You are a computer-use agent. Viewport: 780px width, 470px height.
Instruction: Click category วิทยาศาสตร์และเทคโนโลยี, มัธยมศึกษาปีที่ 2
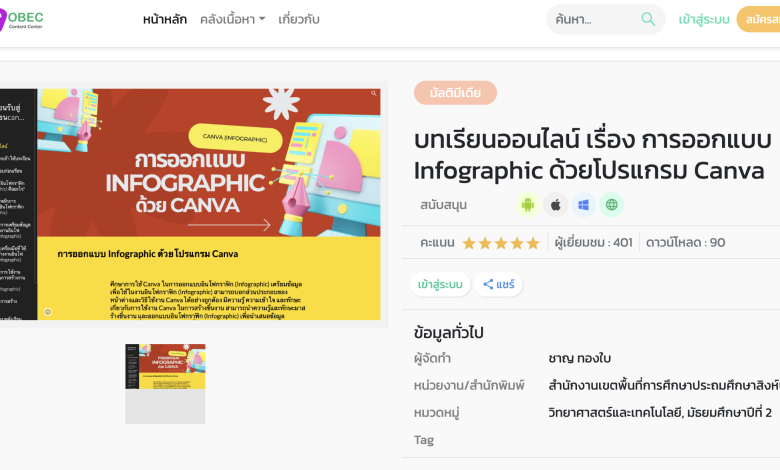pos(660,412)
